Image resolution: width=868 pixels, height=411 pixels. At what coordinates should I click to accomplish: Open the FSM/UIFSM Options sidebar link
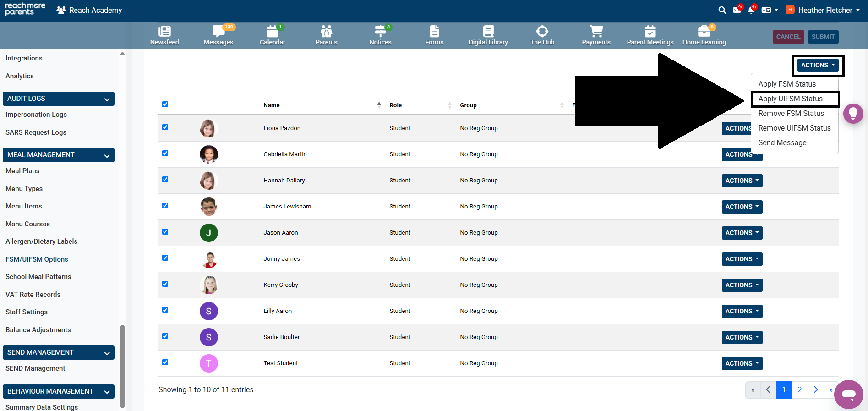[x=37, y=259]
